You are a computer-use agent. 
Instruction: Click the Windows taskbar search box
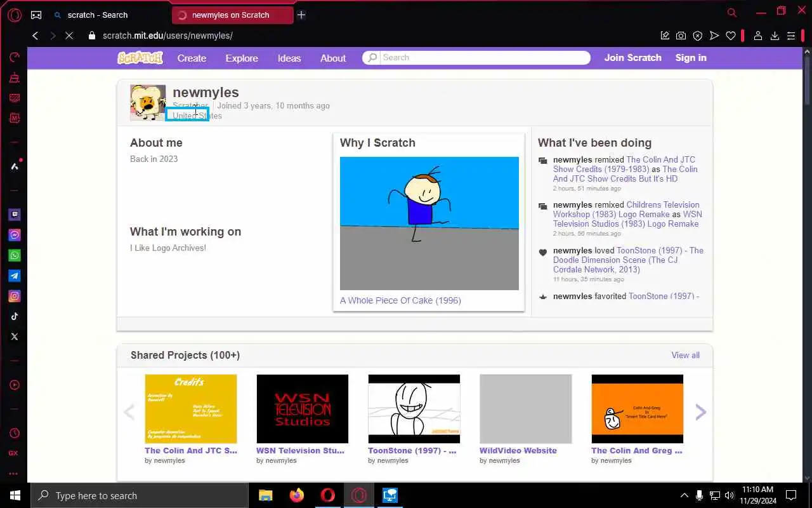click(140, 495)
